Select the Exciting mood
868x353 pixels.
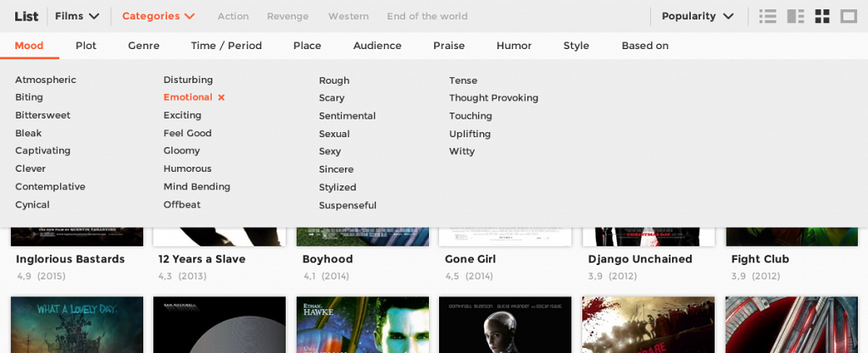tap(182, 115)
